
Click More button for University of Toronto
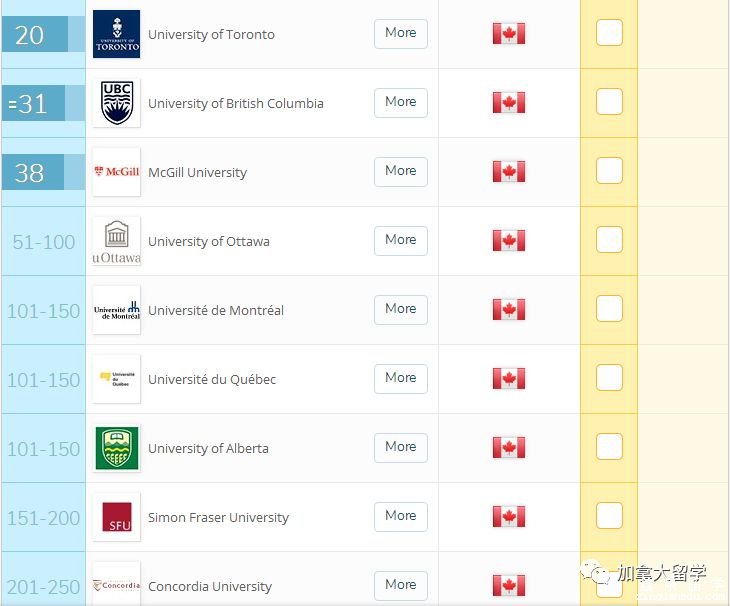400,34
